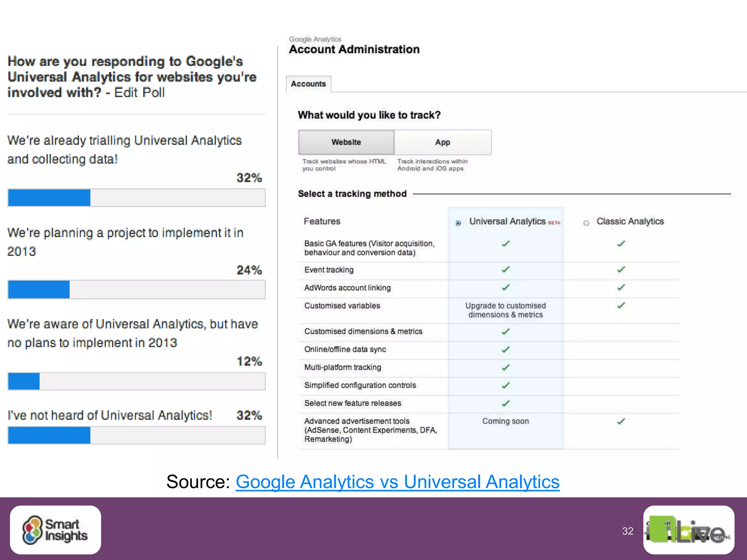Click 'Simplified configuration controls' feature label

pyautogui.click(x=360, y=385)
